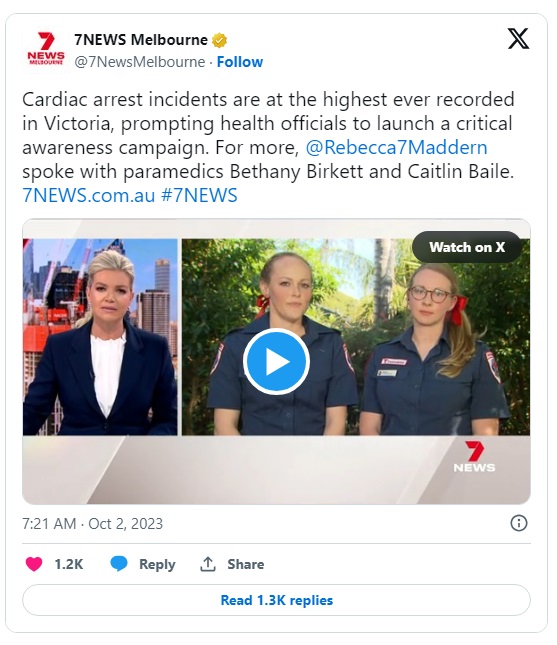
Task: Follow the 7NEWS Melbourne account
Action: [240, 62]
